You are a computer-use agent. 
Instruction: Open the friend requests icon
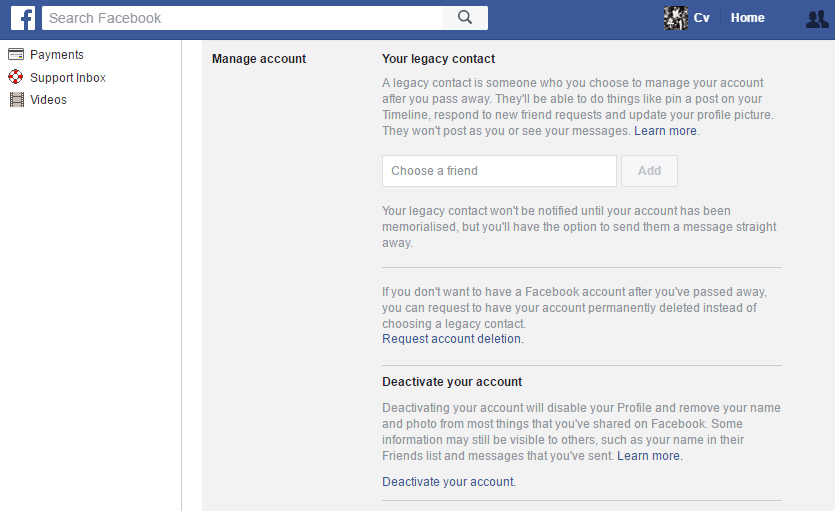click(x=817, y=18)
